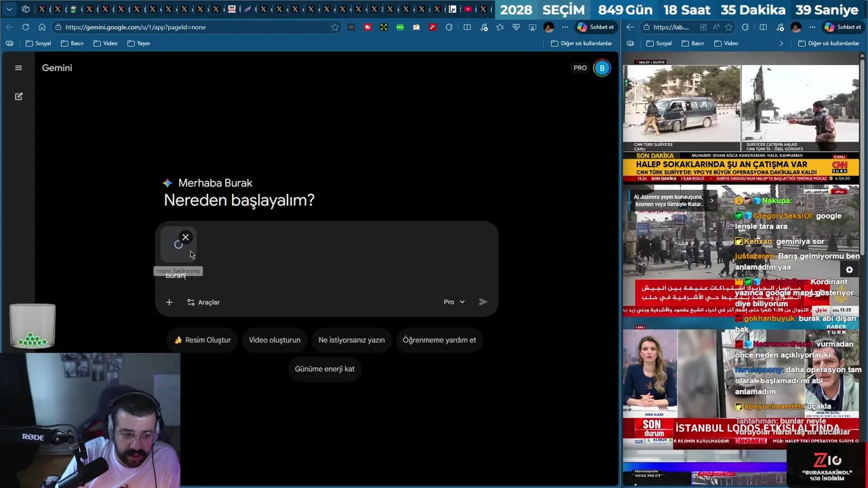Open the settings gear on the video wall
This screenshot has height=488, width=868.
click(x=849, y=270)
